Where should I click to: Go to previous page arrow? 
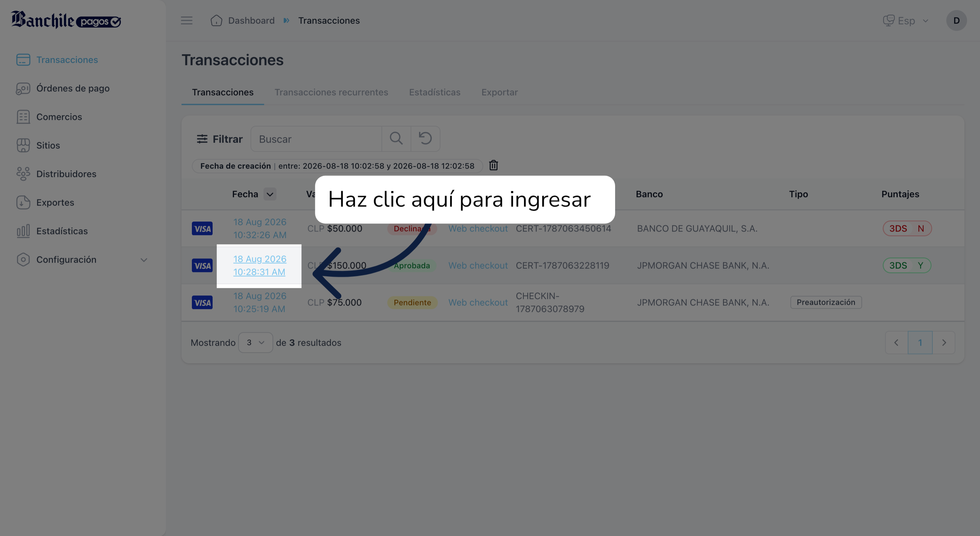click(896, 343)
